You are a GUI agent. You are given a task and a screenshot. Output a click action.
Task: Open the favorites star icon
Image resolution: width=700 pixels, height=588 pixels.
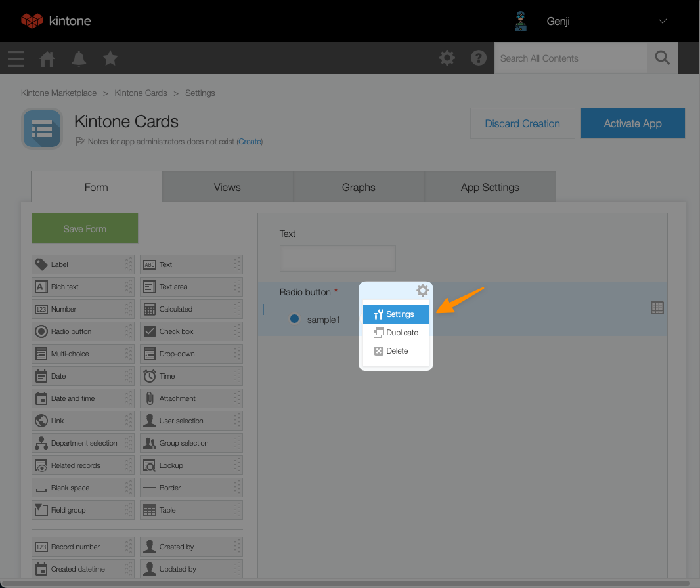(110, 58)
